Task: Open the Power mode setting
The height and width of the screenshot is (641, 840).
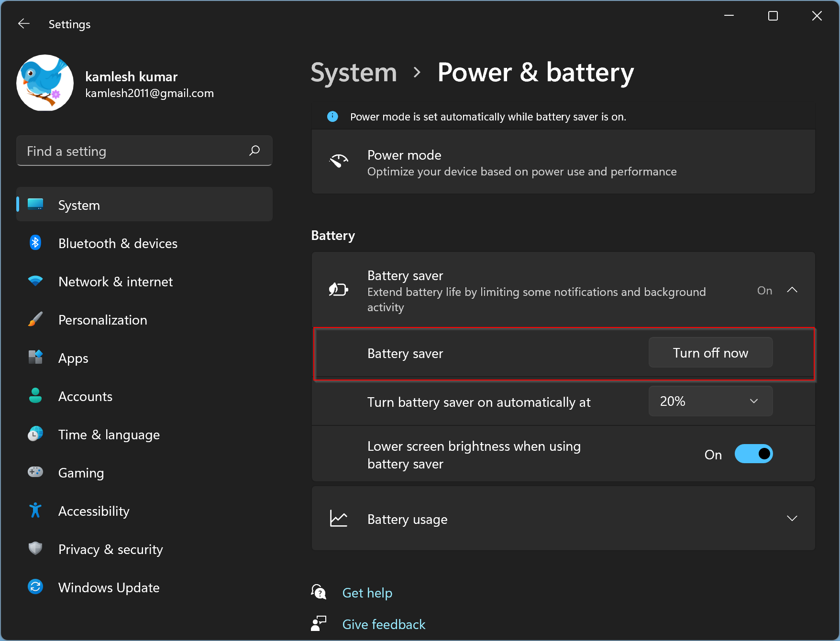Action: pos(564,163)
